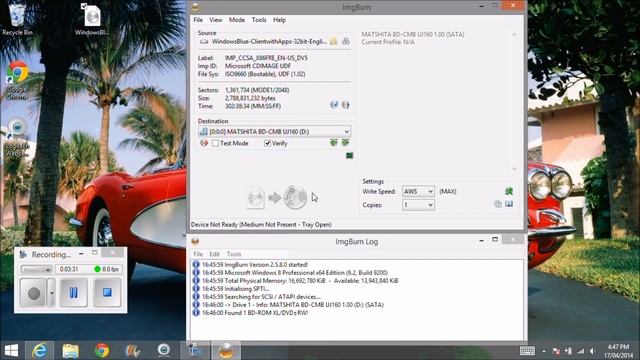Click the green frame rate indicator
The width and height of the screenshot is (640, 360).
coord(97,269)
